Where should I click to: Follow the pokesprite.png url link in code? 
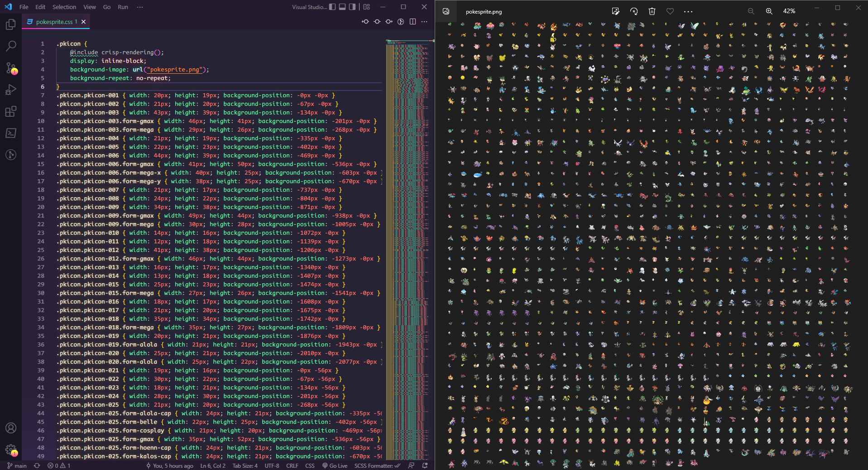pos(174,70)
